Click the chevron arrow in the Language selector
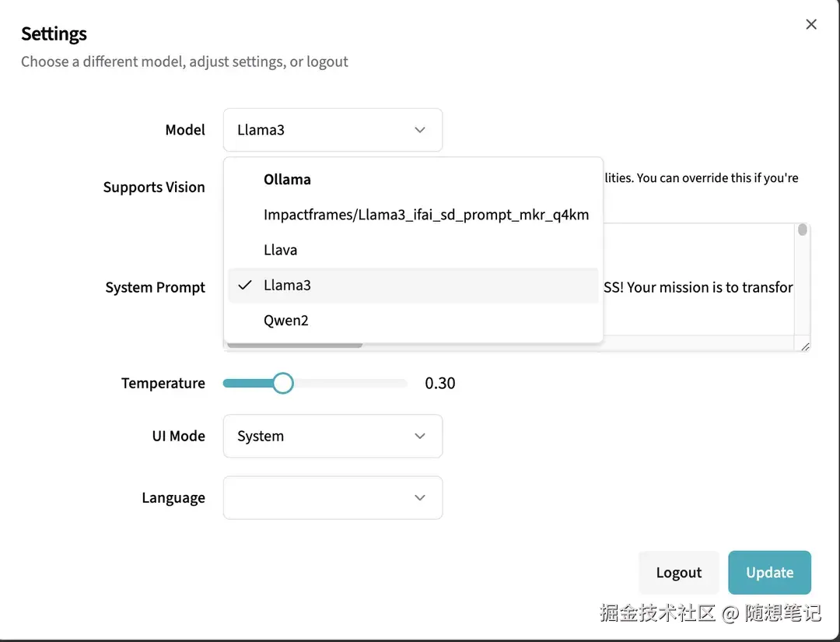Image resolution: width=840 pixels, height=642 pixels. pyautogui.click(x=420, y=498)
